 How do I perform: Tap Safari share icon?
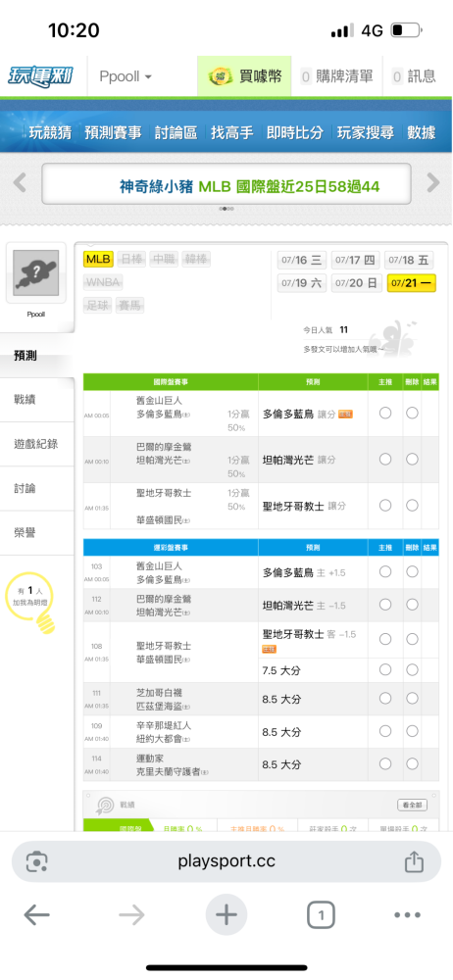click(x=414, y=861)
